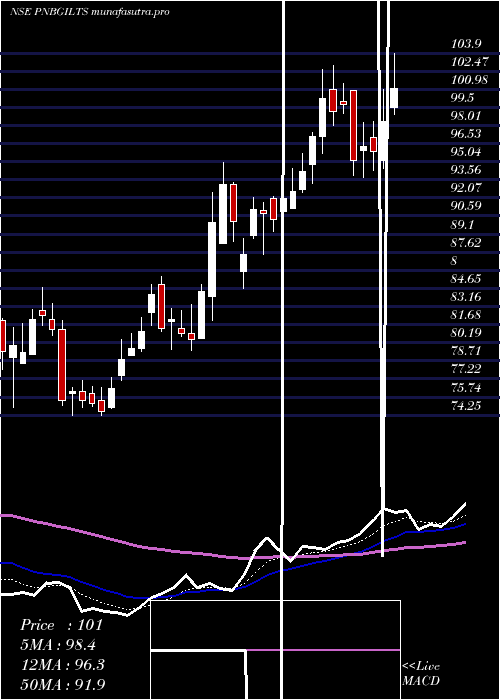Click the 93.56 price axis label
Viewport: 500px width, 700px height.
[466, 170]
